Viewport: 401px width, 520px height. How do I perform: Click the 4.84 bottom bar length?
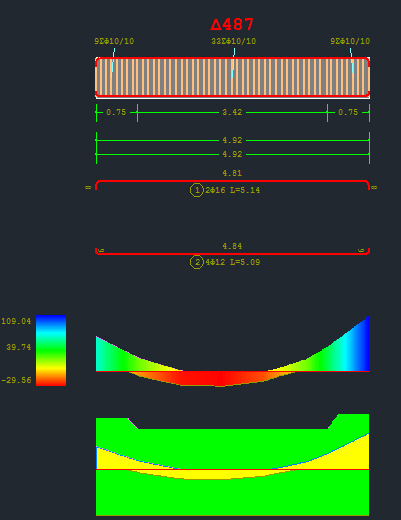click(232, 246)
